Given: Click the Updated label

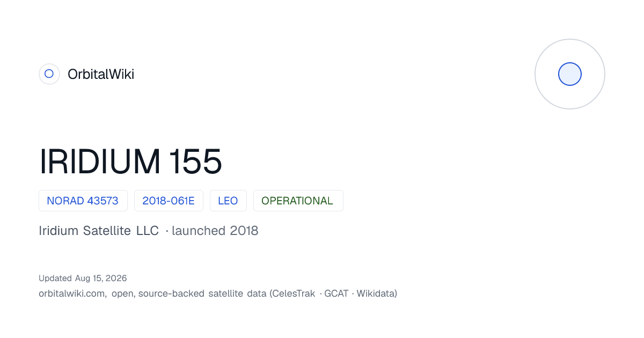Looking at the screenshot, I should pyautogui.click(x=55, y=278).
